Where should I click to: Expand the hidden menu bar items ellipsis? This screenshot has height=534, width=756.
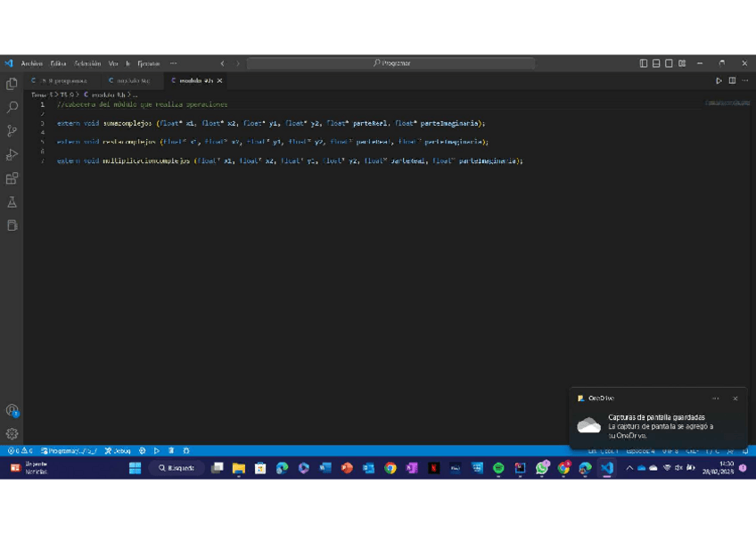(173, 63)
